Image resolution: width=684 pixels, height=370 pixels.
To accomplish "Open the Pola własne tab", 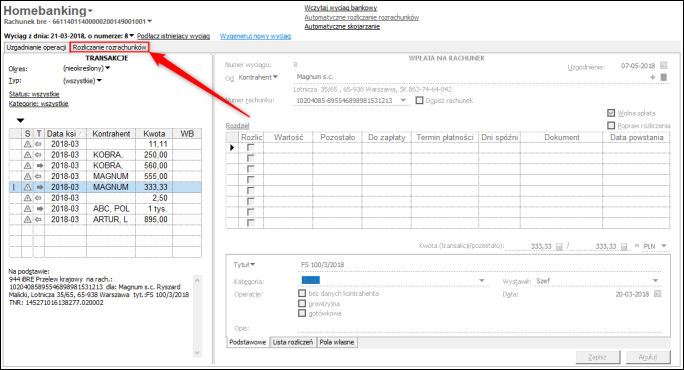I will [337, 343].
